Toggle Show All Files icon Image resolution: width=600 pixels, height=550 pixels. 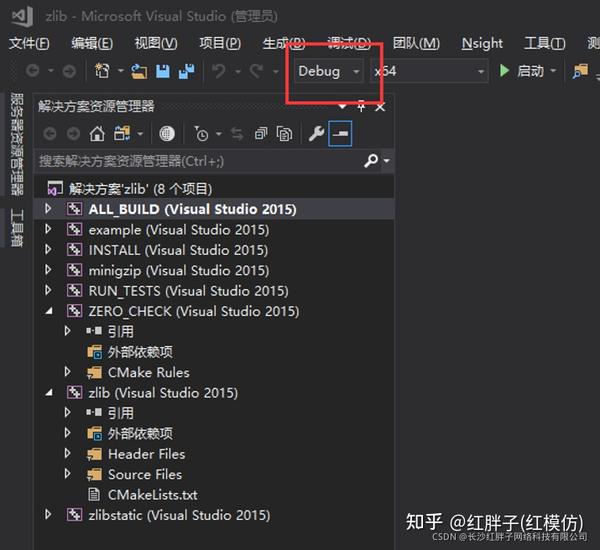point(284,134)
